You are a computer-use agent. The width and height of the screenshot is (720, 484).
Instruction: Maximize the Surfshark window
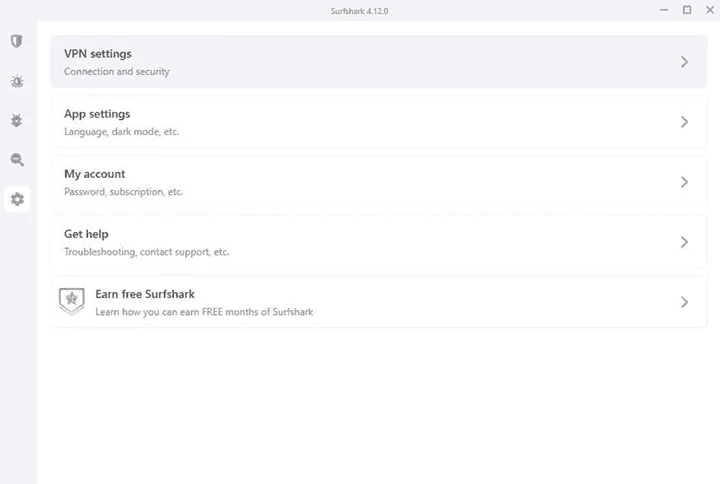point(687,9)
